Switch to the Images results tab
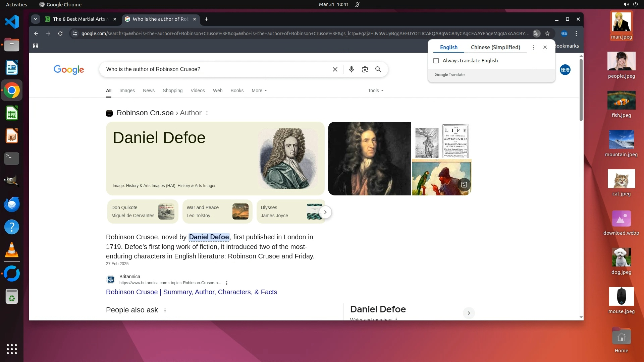 point(127,90)
